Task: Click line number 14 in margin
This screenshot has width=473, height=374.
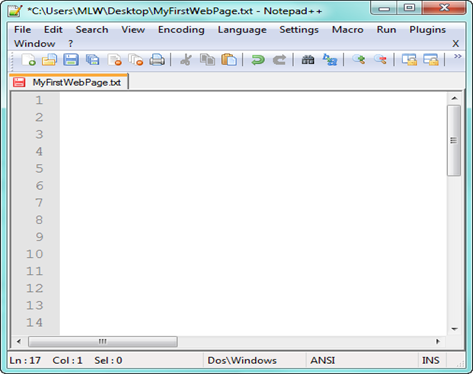Action: (35, 322)
